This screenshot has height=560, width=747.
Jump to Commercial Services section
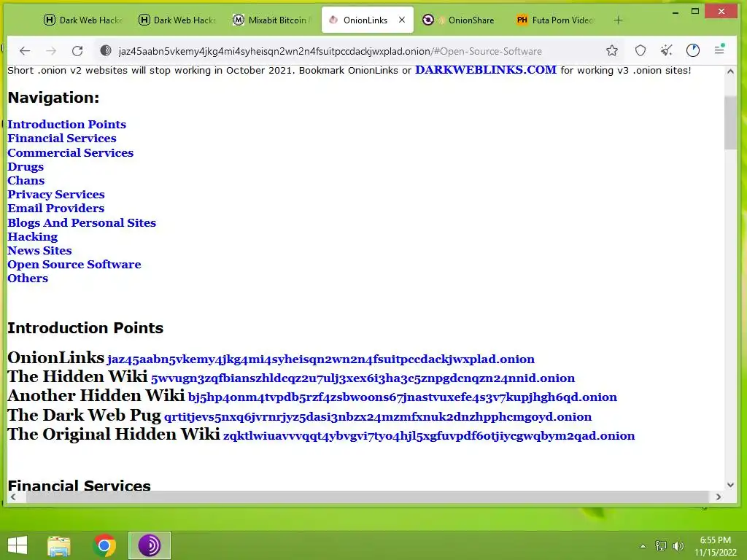pyautogui.click(x=71, y=153)
